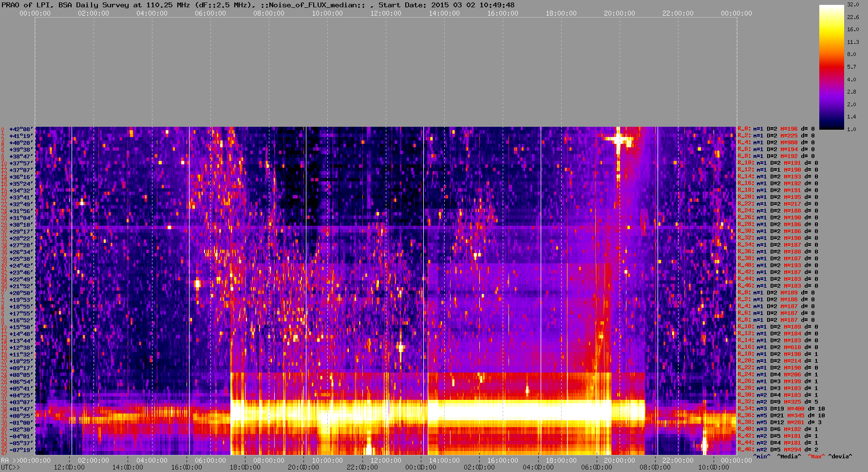The height and width of the screenshot is (472, 868).
Task: Click the +08°05' declination label
Action: click(20, 375)
